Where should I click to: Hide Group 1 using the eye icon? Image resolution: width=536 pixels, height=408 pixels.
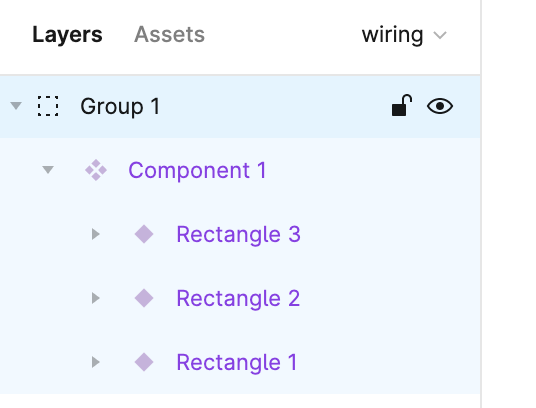(x=440, y=106)
